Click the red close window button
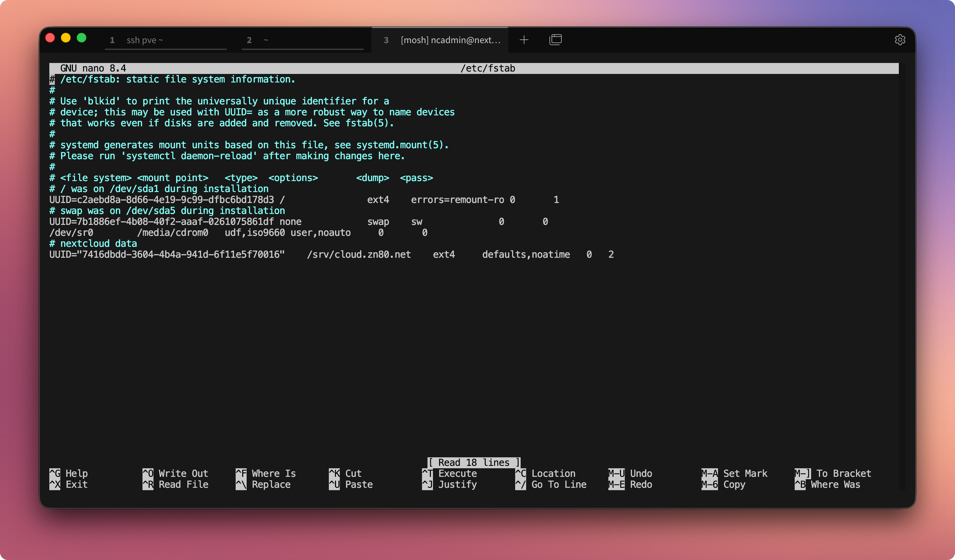 [x=50, y=38]
